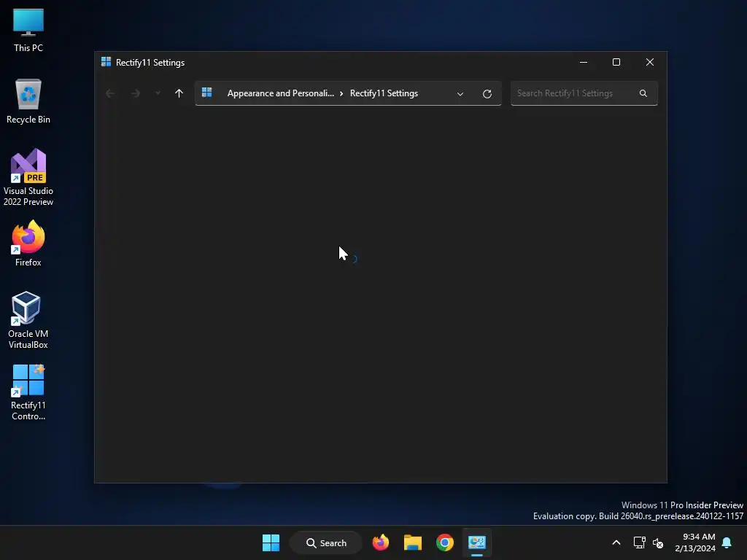Open File Explorer from the taskbar
Image resolution: width=747 pixels, height=560 pixels.
413,542
